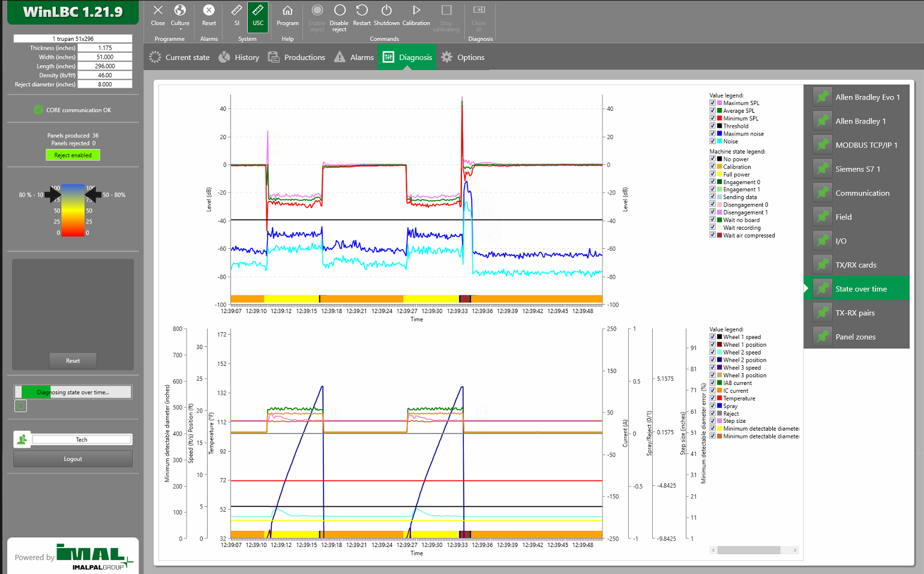Open the Tech user field
Viewport: 924px width, 574px height.
(x=82, y=440)
